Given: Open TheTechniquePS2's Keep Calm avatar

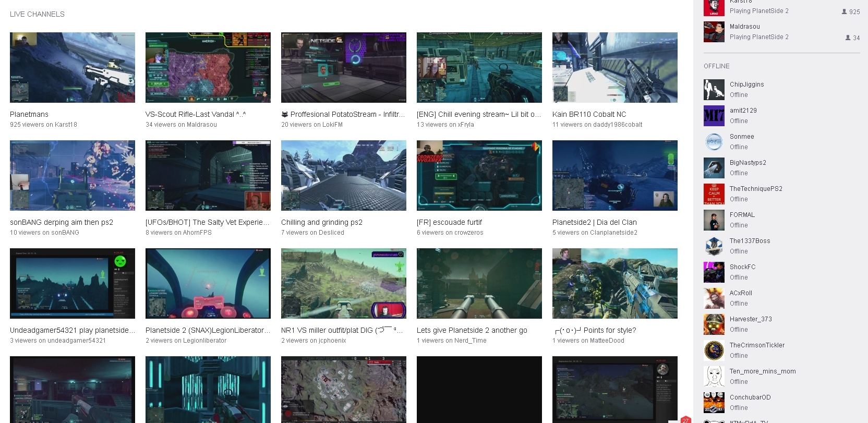Looking at the screenshot, I should tap(714, 194).
